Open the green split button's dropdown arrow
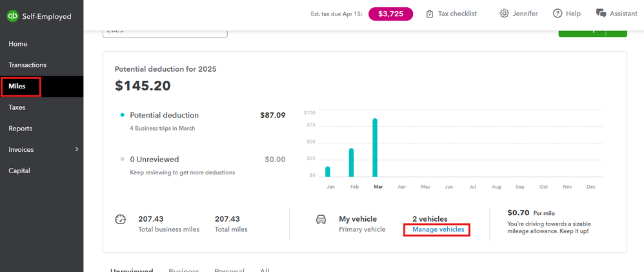 pyautogui.click(x=617, y=32)
